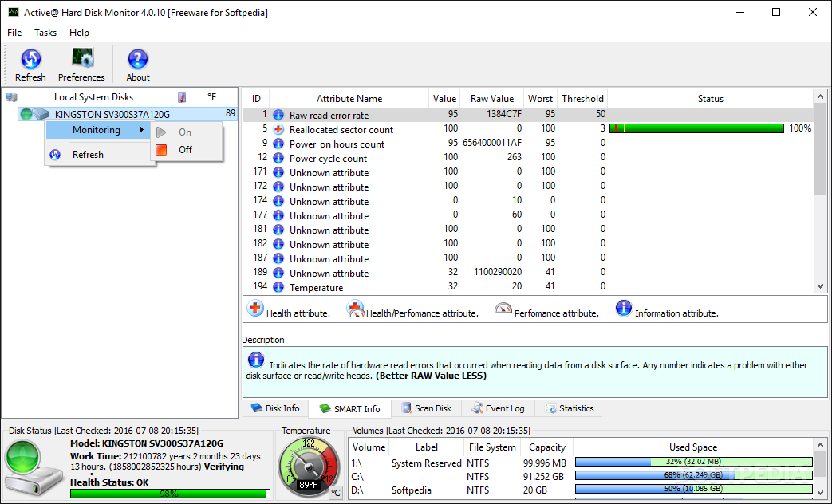Screen dimensions: 832x504
Task: Open the Help menu
Action: 79,33
